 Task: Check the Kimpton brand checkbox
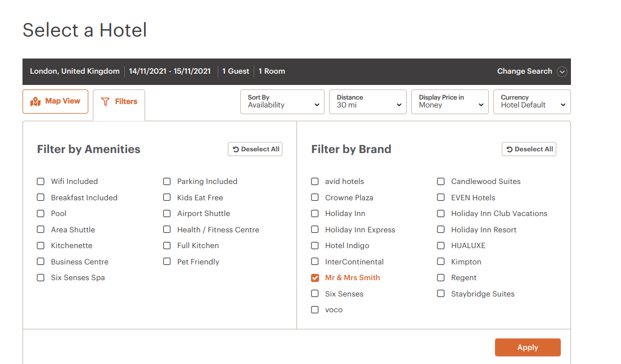[441, 262]
